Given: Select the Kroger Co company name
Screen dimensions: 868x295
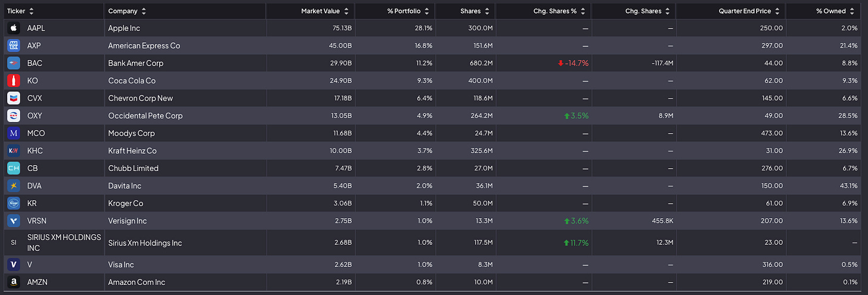Looking at the screenshot, I should point(126,203).
